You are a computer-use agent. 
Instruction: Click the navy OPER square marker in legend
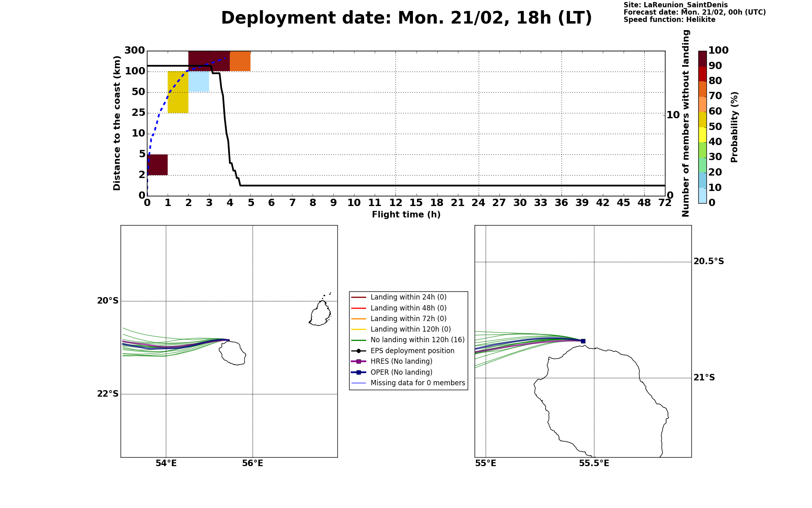pyautogui.click(x=359, y=372)
